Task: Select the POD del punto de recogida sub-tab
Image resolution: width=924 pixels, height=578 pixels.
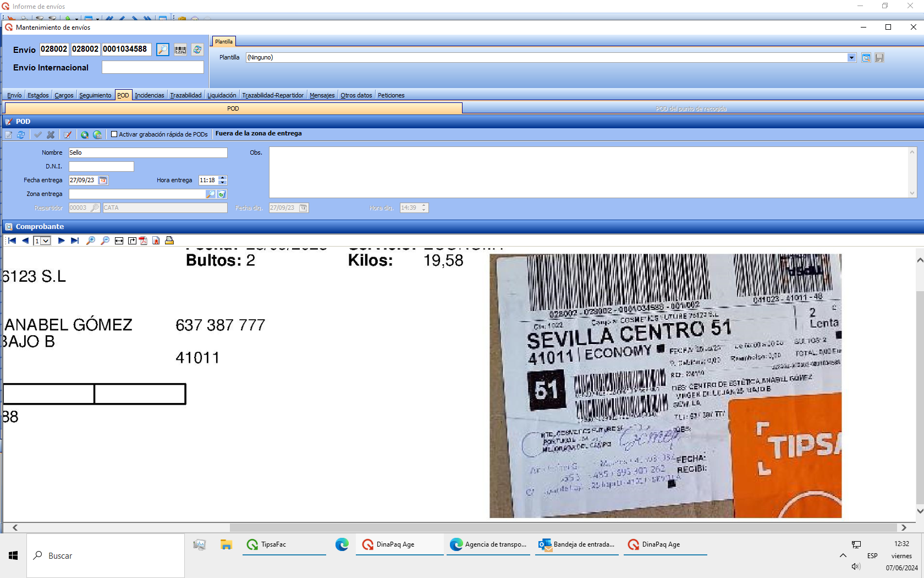Action: pyautogui.click(x=691, y=108)
